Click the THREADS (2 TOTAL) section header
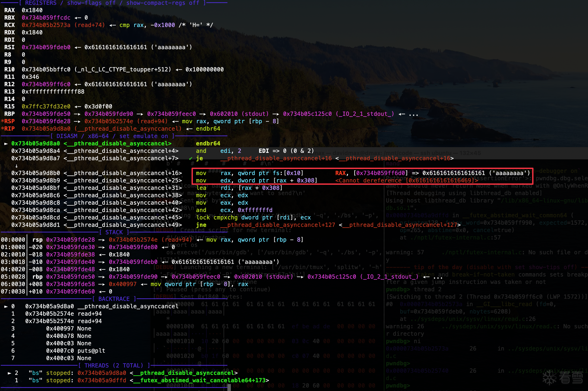Viewport: 588px width, 391px height. [114, 366]
